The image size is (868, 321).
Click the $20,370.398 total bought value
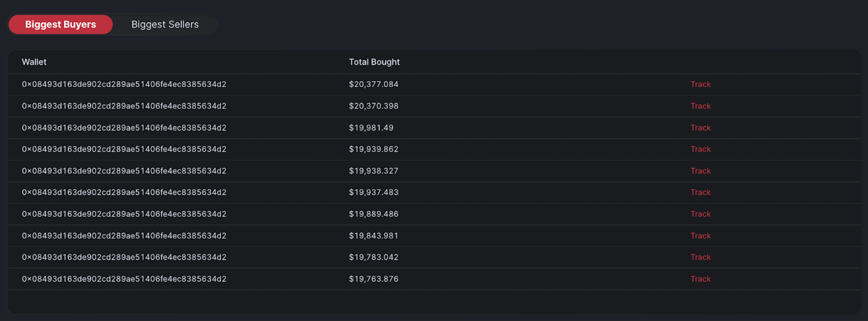[373, 106]
